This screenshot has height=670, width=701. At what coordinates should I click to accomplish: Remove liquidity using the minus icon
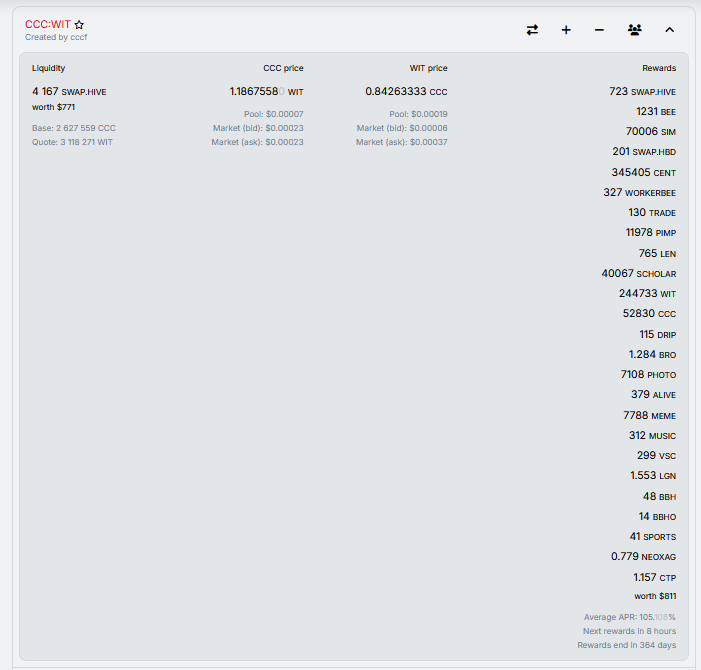(599, 30)
